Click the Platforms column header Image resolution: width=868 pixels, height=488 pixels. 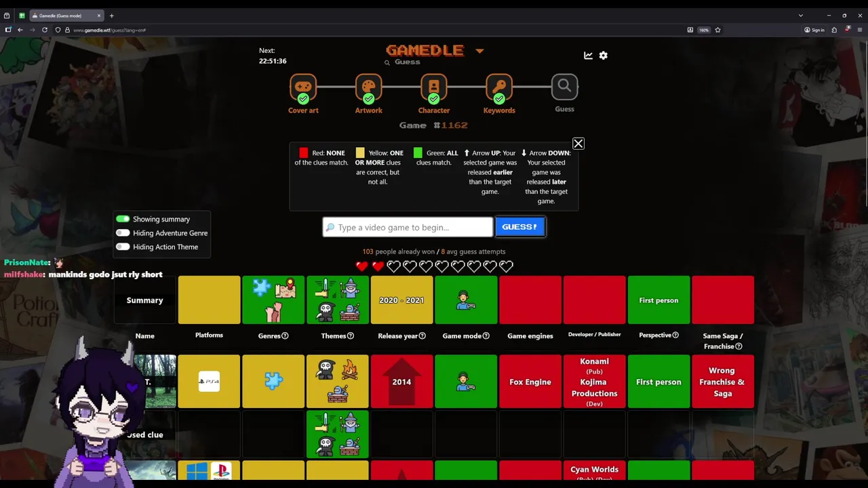pos(209,335)
